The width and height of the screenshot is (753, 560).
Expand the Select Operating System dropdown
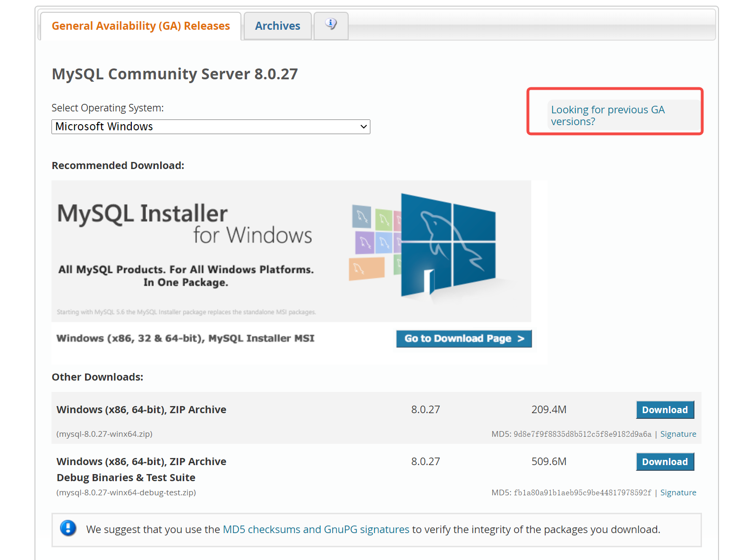(211, 127)
